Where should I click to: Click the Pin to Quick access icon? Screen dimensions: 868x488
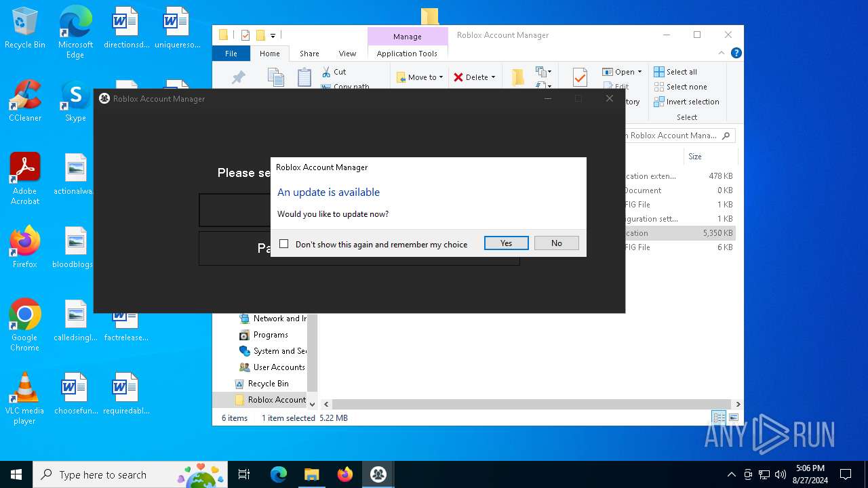point(238,77)
